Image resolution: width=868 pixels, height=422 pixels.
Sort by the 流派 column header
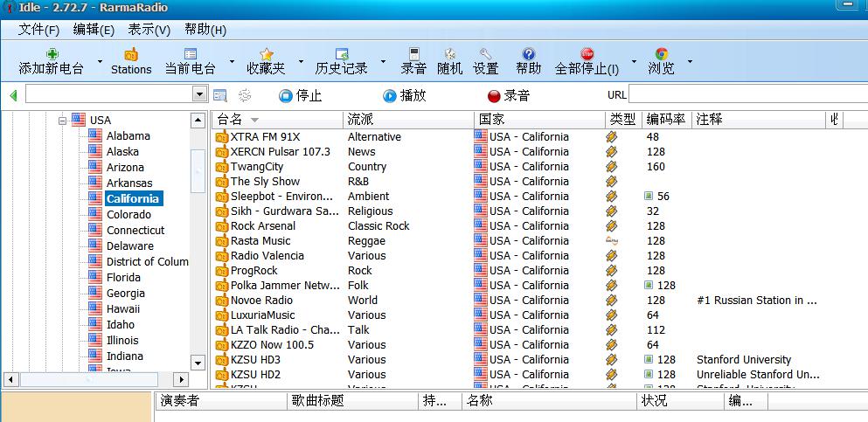[x=408, y=120]
